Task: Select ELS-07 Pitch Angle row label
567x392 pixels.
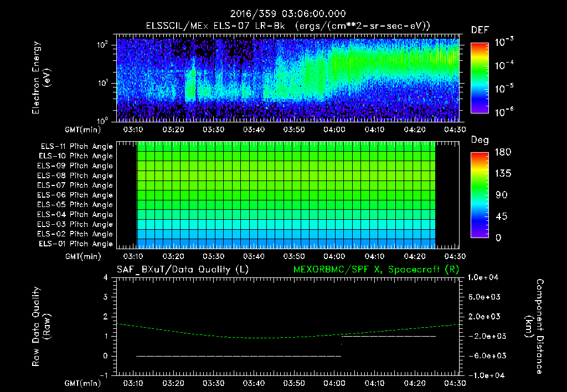Action: (75, 185)
